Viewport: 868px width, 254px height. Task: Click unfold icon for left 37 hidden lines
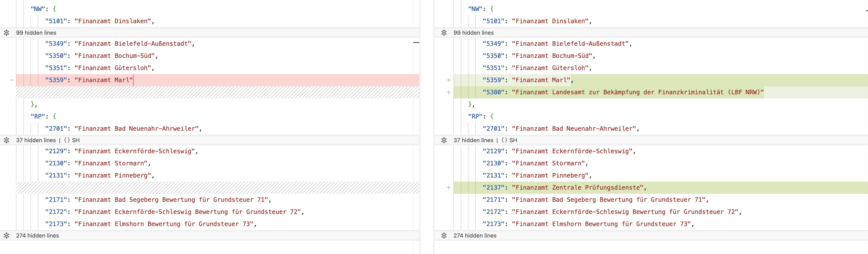coord(7,140)
